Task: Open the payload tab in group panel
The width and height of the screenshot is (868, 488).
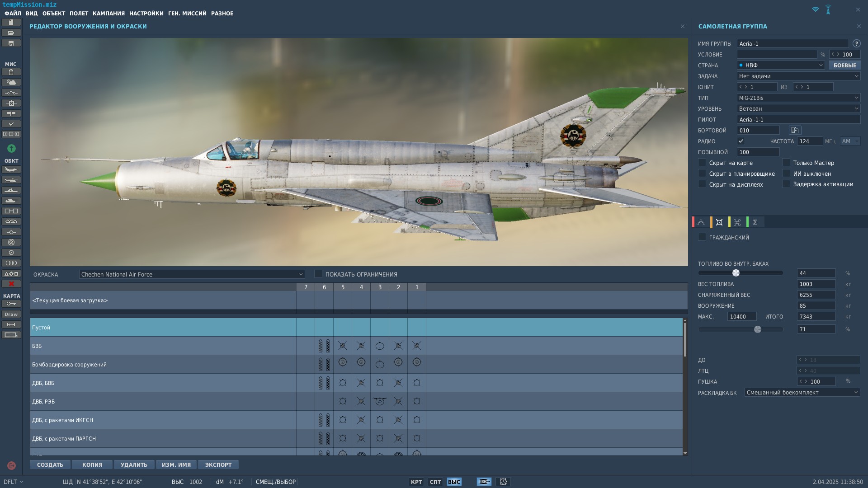Action: pyautogui.click(x=719, y=222)
